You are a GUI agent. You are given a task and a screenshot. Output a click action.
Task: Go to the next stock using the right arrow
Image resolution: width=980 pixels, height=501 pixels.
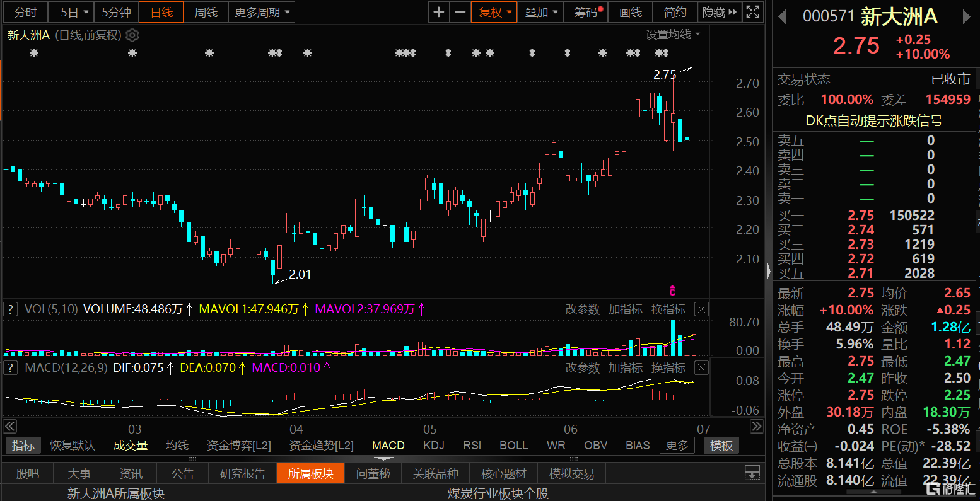click(x=966, y=16)
